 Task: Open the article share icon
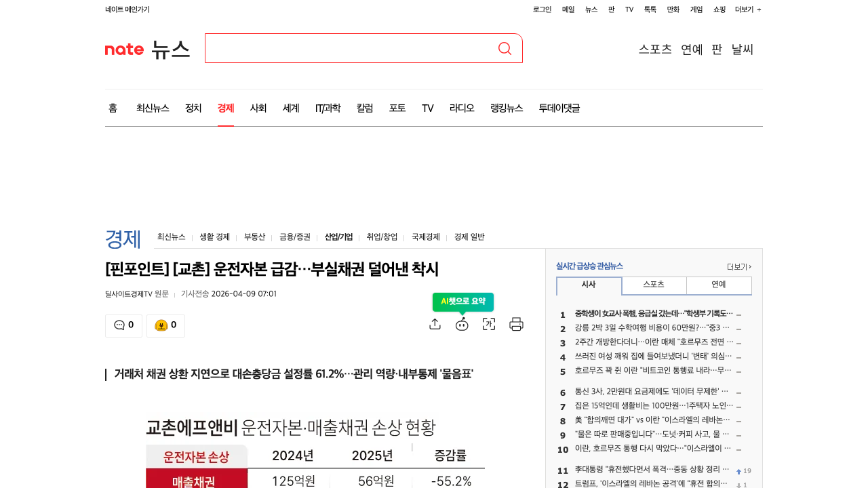click(435, 324)
